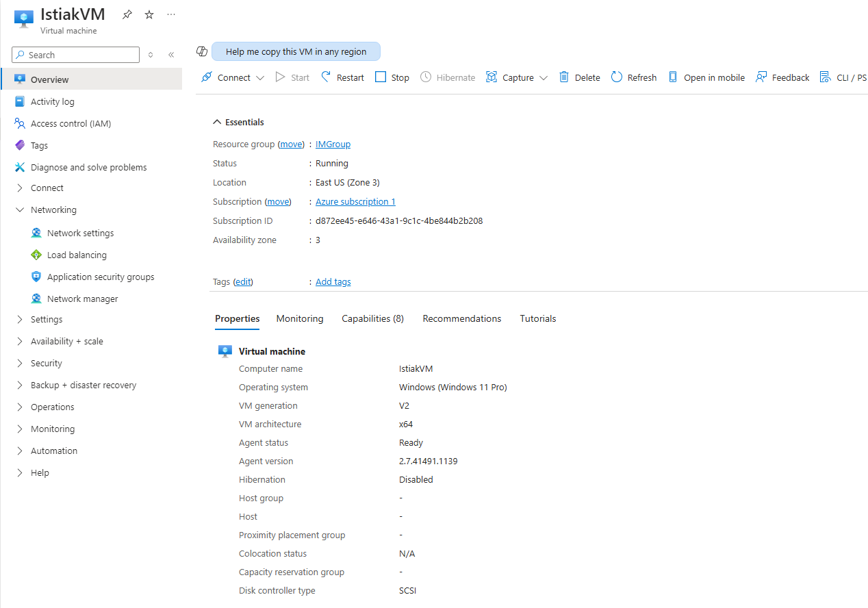Open the Capabilities (8) tab
This screenshot has width=868, height=608.
coord(373,318)
